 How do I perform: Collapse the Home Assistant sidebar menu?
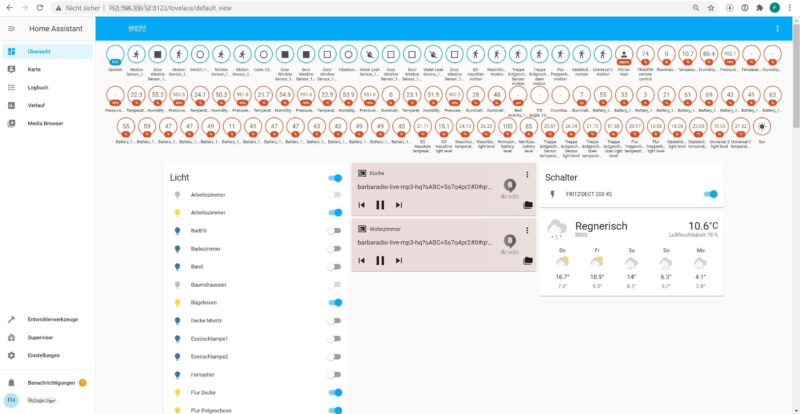[x=11, y=29]
